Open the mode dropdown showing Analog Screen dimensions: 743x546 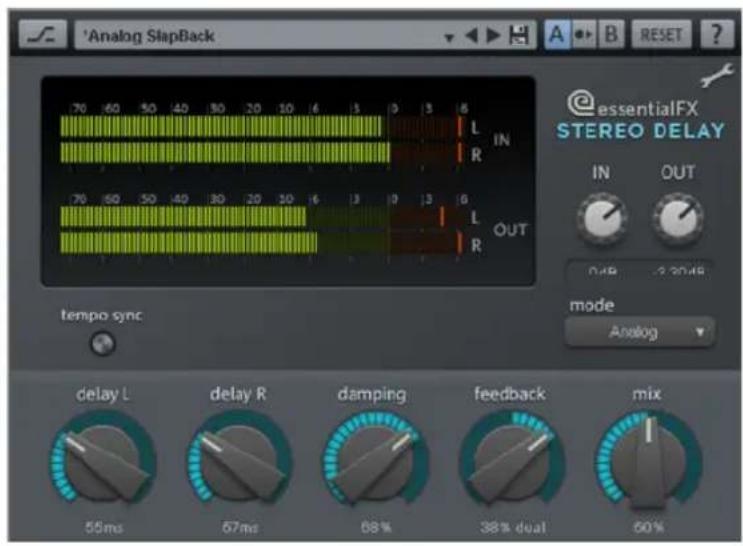639,332
